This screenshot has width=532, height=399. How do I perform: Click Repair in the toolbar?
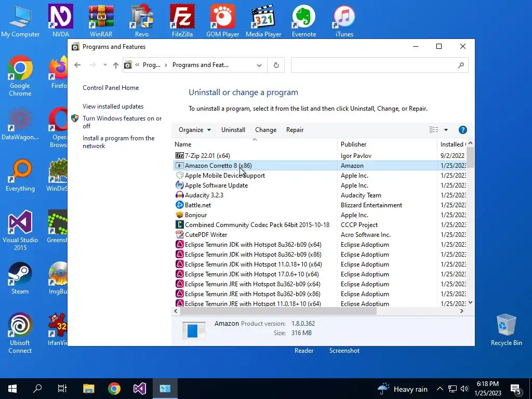(295, 130)
